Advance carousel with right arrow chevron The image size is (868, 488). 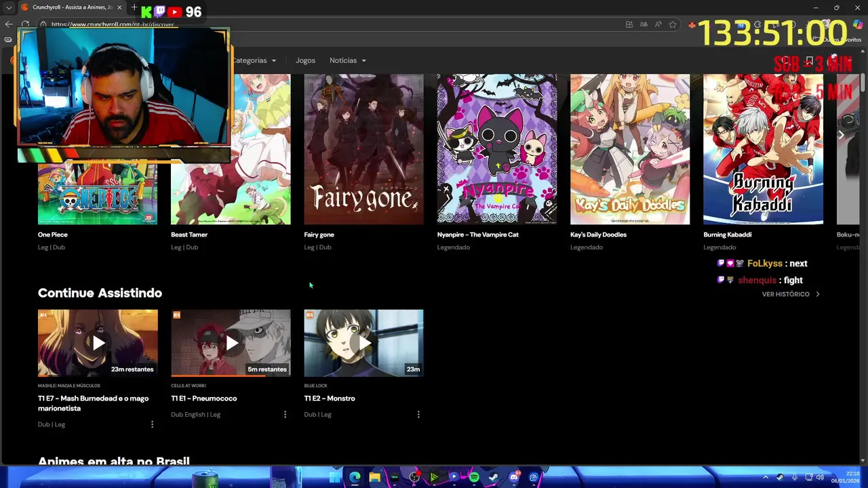pyautogui.click(x=841, y=135)
